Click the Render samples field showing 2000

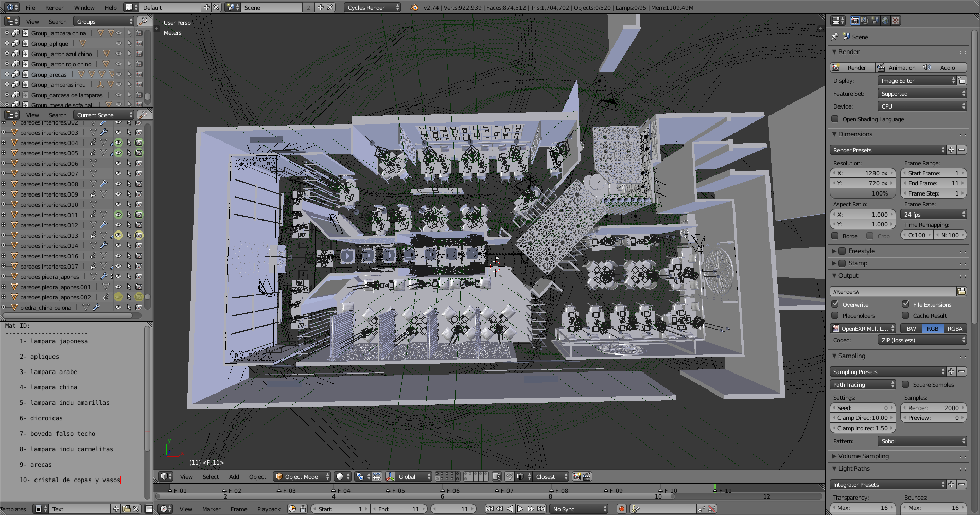click(x=933, y=408)
